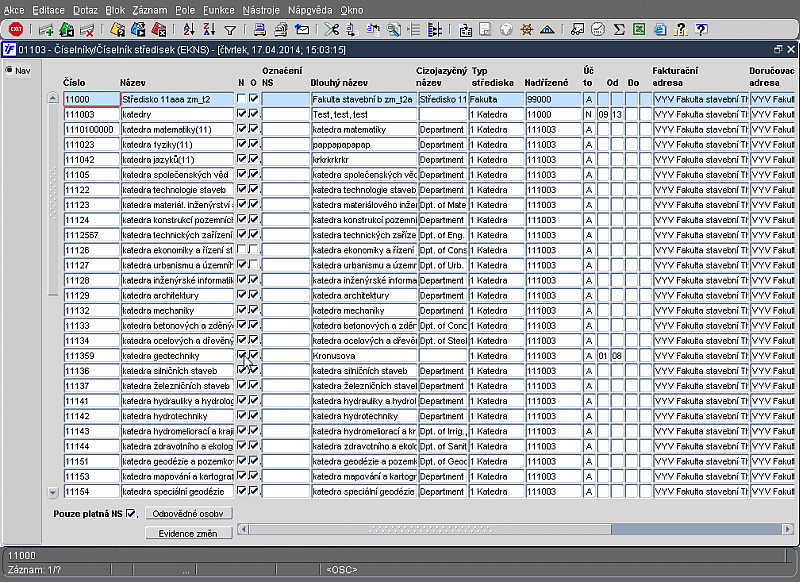Click the round gauge icon beside sigma
Image resolution: width=800 pixels, height=582 pixels.
[598, 30]
